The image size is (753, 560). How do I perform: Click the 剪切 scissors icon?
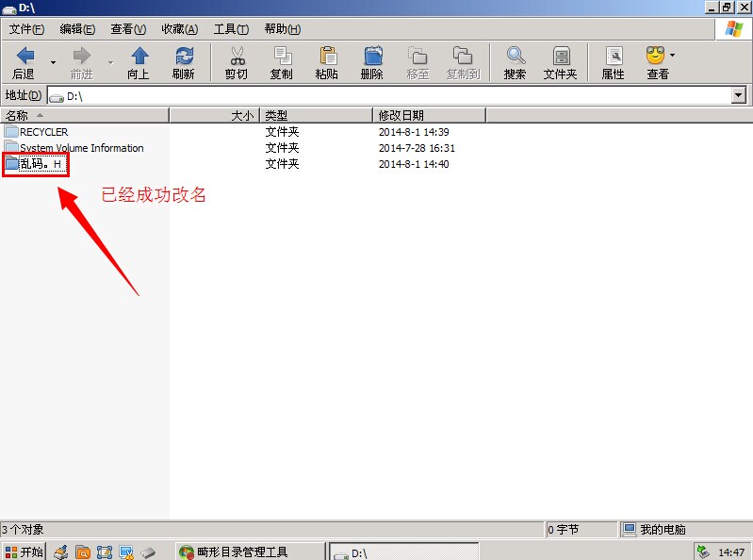coord(237,56)
